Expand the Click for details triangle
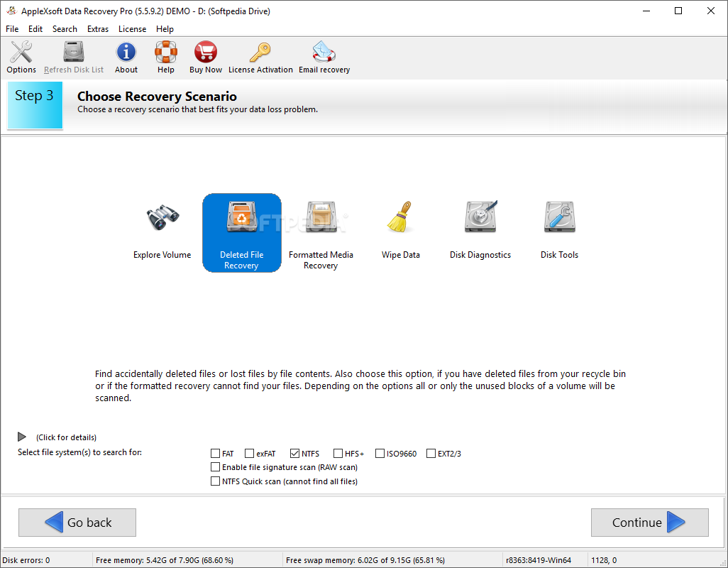Screen dimensions: 728x568 pyautogui.click(x=21, y=437)
